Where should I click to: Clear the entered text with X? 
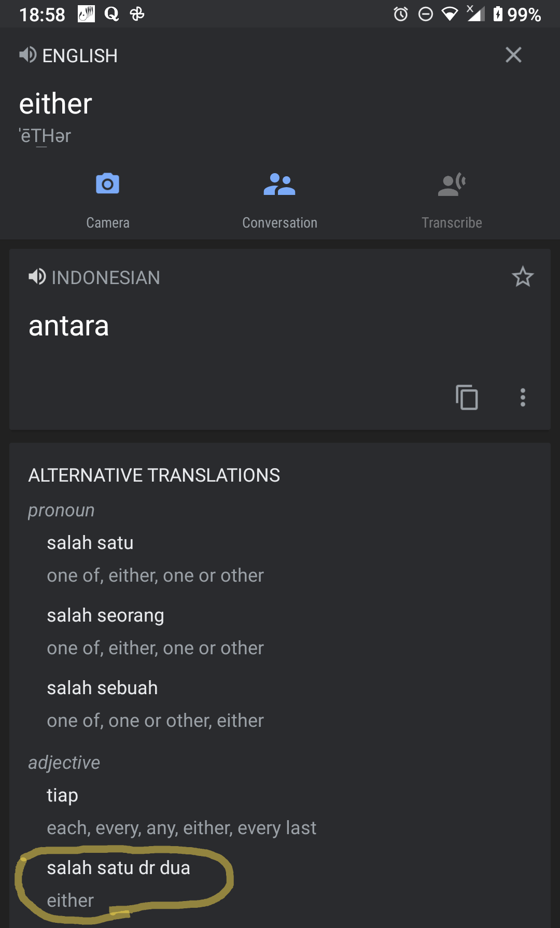point(513,55)
